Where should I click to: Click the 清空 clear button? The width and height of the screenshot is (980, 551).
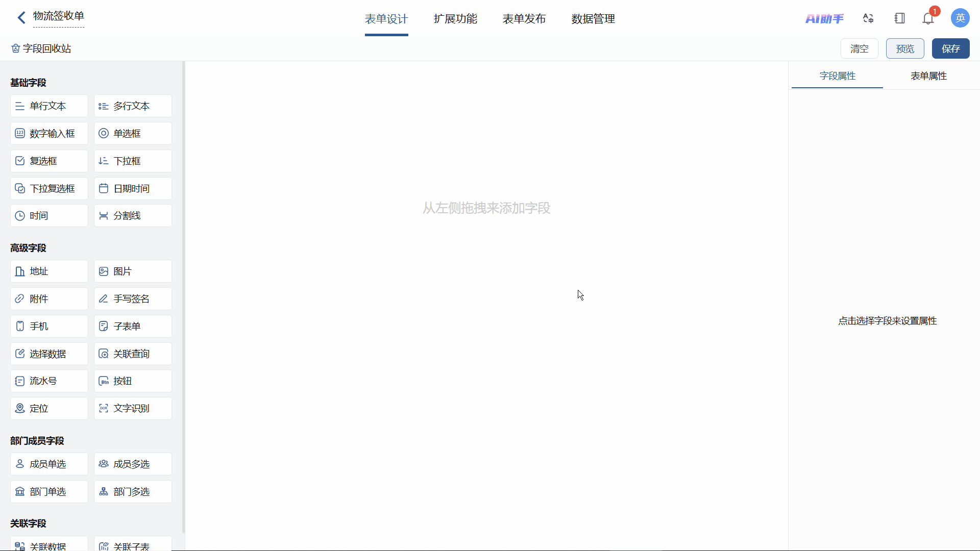pyautogui.click(x=859, y=48)
